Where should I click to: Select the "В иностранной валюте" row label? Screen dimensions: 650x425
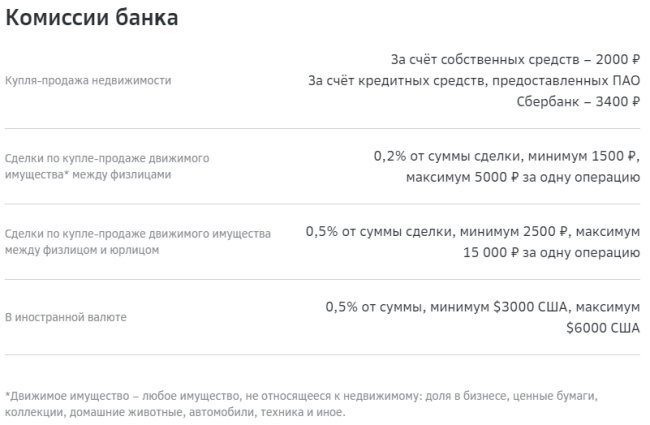(x=64, y=317)
